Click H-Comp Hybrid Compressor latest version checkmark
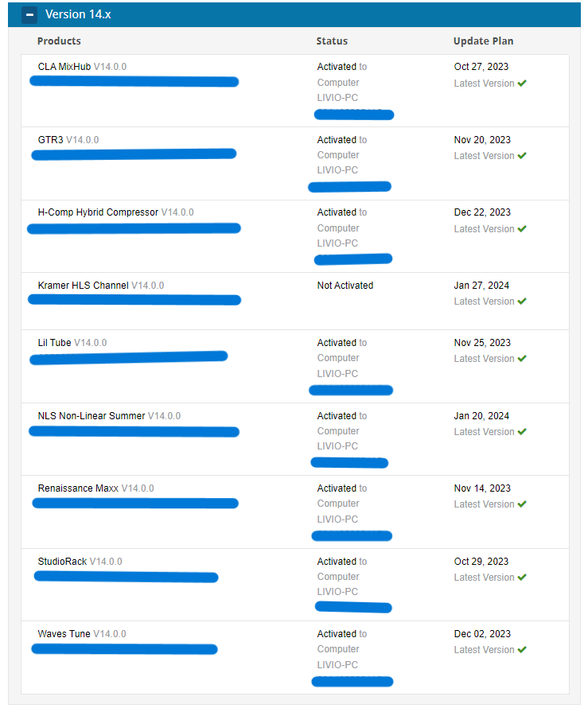588x712 pixels. point(522,229)
